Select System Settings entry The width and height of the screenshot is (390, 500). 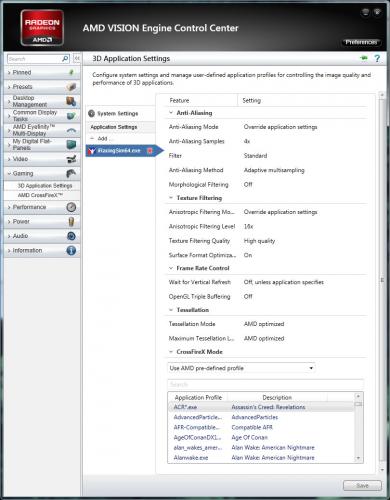pyautogui.click(x=117, y=114)
